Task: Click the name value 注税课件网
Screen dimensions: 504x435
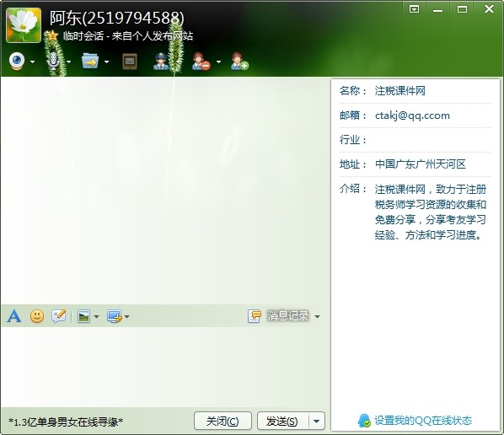Action: tap(400, 91)
